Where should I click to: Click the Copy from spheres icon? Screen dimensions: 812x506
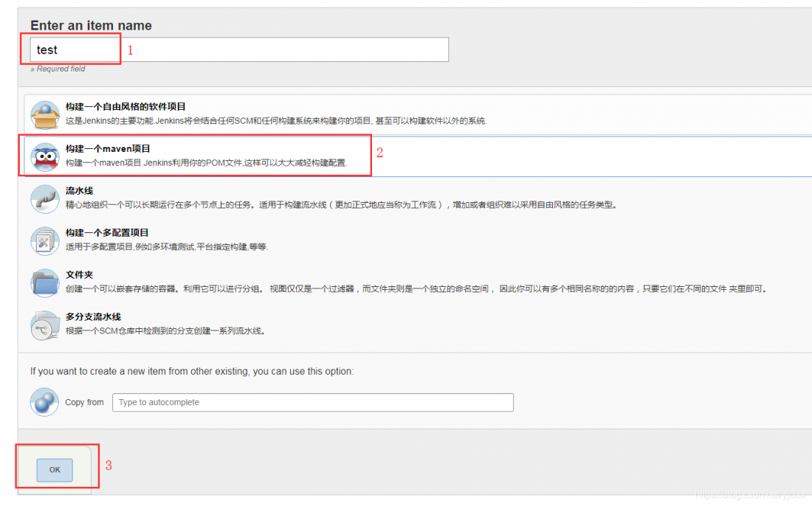44,402
